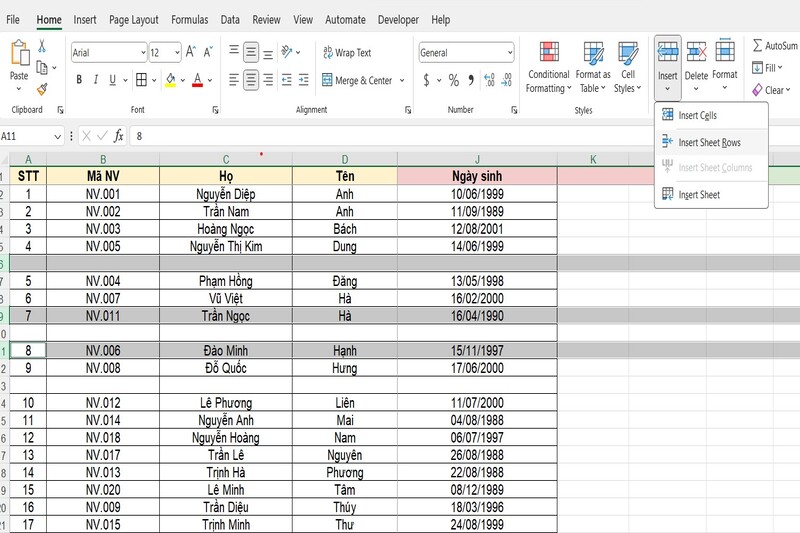Click the Percent Style icon
The width and height of the screenshot is (800, 533).
point(453,80)
